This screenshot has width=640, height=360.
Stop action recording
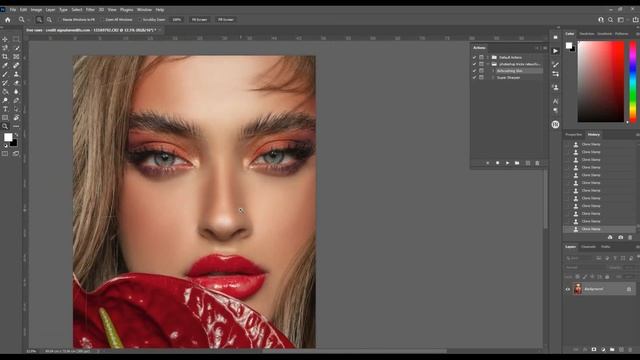[x=497, y=163]
